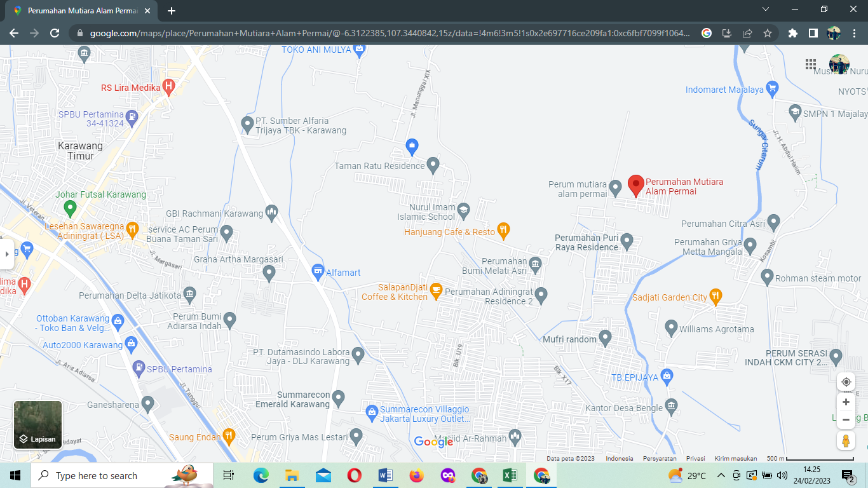The height and width of the screenshot is (488, 868).
Task: Select the TOKO ANI MULYA shop marker
Action: click(x=360, y=51)
